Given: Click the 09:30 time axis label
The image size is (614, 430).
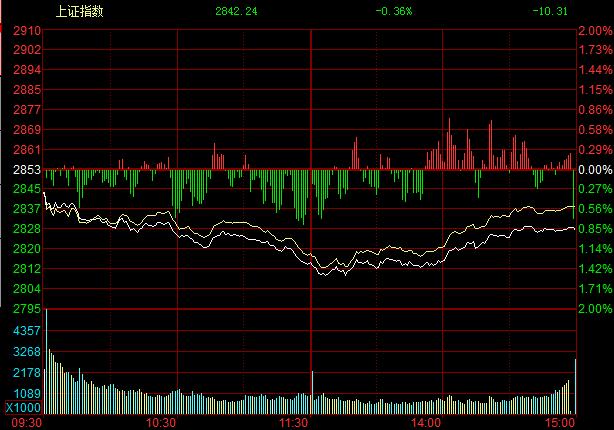Looking at the screenshot, I should [x=27, y=423].
